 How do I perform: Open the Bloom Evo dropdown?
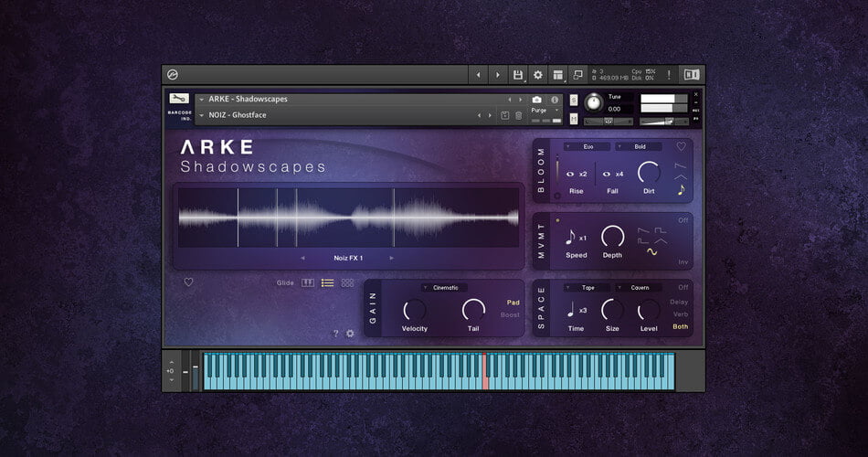pos(587,147)
